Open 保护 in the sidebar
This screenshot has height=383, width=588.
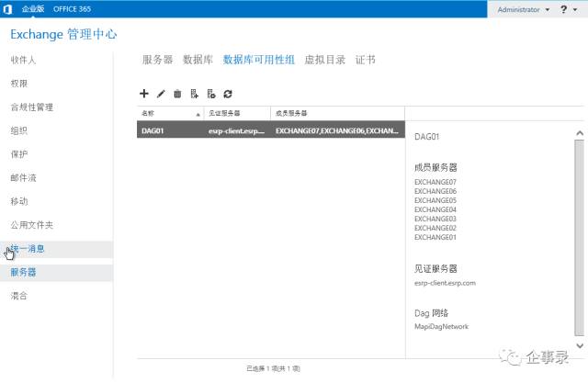coord(18,154)
